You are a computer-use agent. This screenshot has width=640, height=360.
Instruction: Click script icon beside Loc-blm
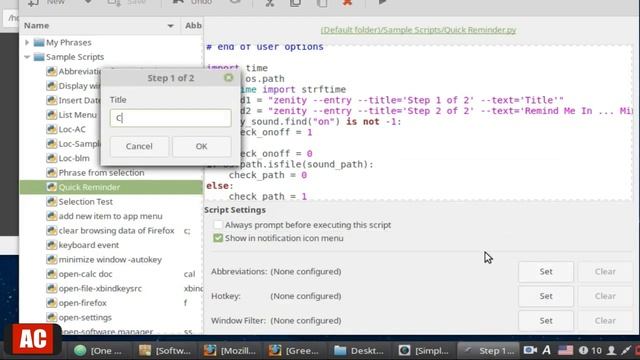(51, 158)
